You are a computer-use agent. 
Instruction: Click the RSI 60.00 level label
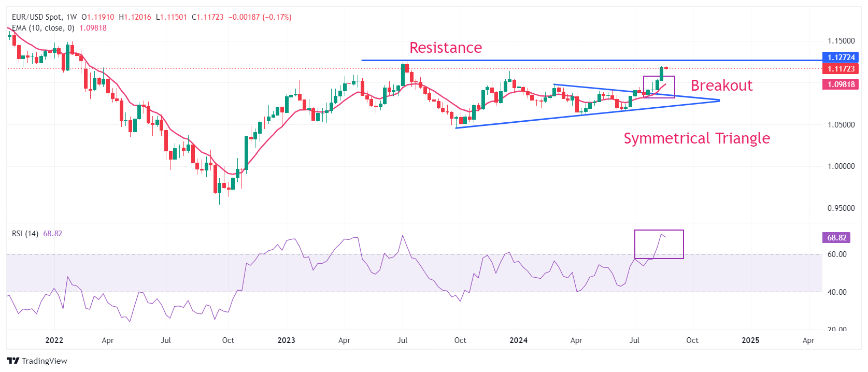(x=836, y=254)
